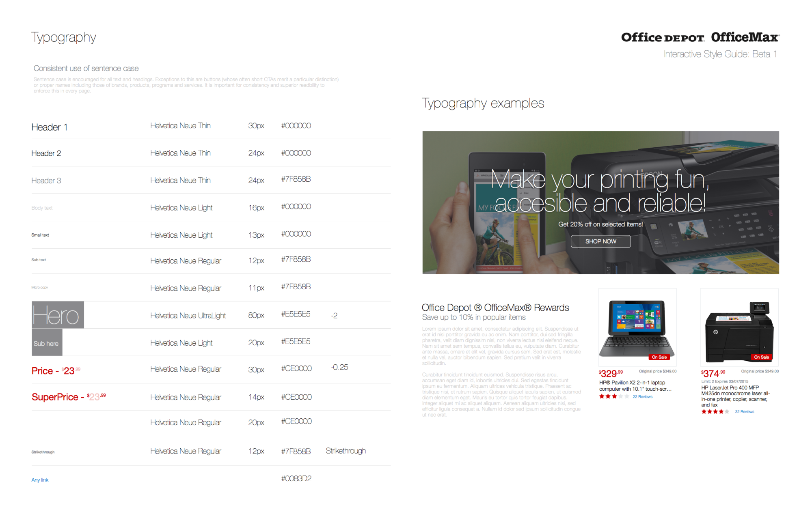Click HP Pavilion X2 laptop thumbnail

coord(637,327)
